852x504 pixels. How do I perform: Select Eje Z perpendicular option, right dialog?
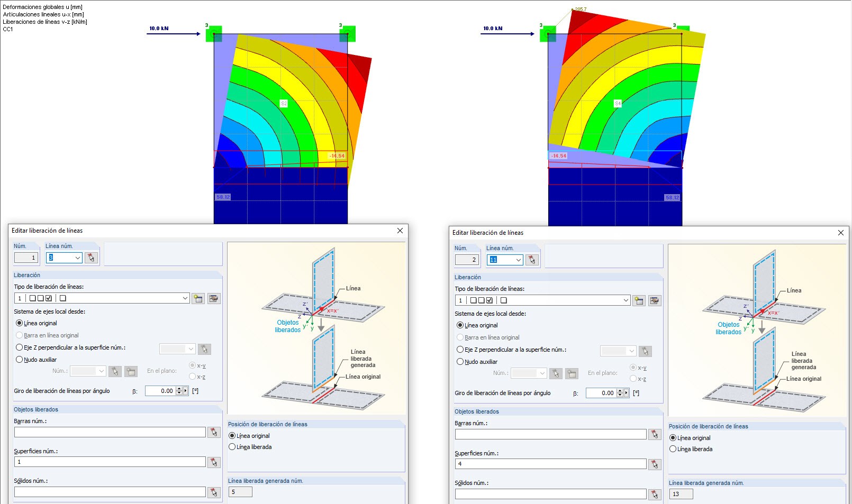tap(460, 350)
